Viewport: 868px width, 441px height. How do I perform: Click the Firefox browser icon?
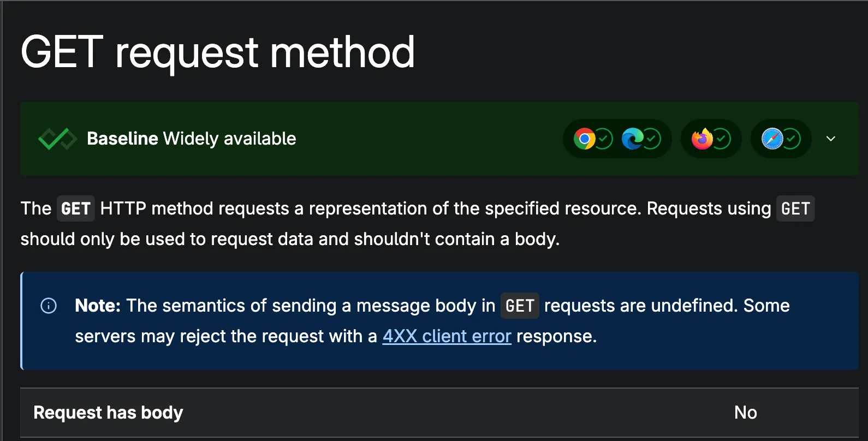702,139
